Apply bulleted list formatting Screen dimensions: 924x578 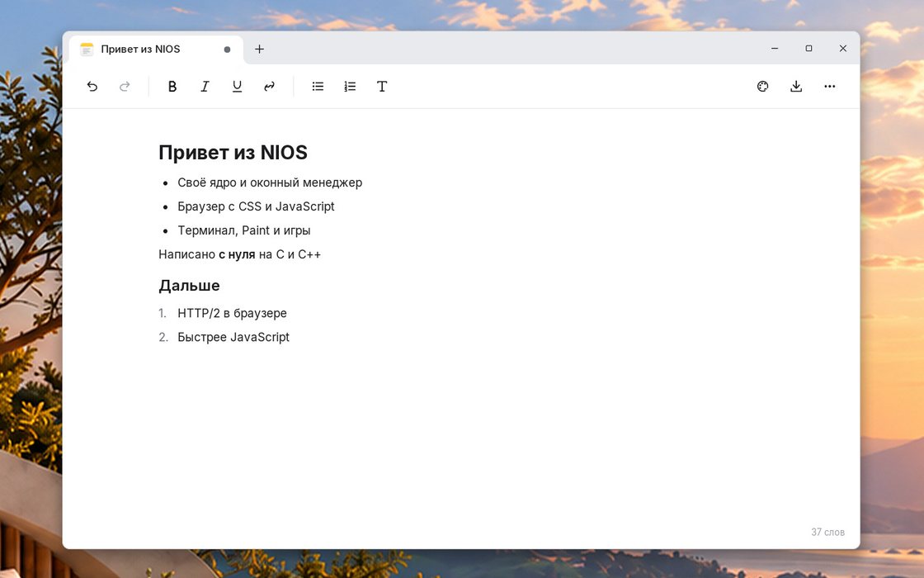(x=318, y=87)
